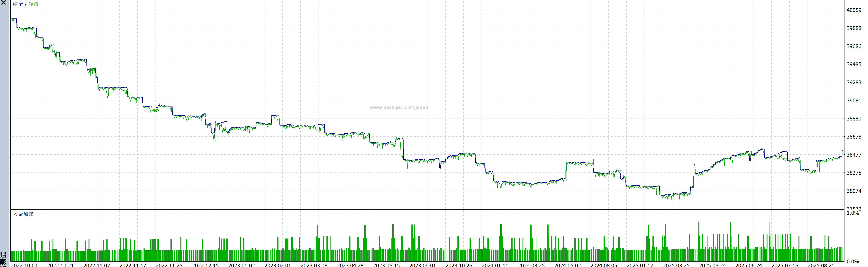868x267 pixels.
Task: Click the 40089 value on the price axis
Action: [x=854, y=10]
